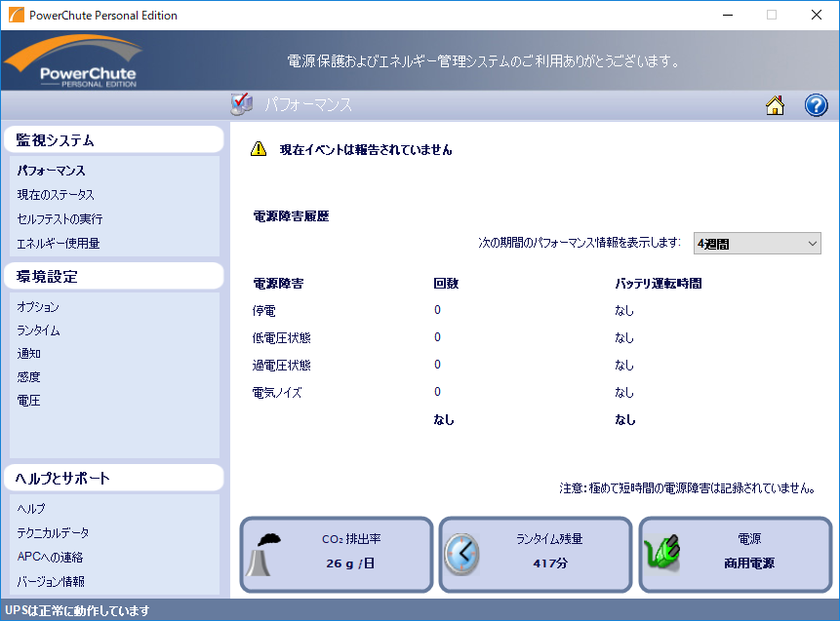Image resolution: width=840 pixels, height=621 pixels.
Task: Click the 環境設定 section header
Action: pyautogui.click(x=113, y=276)
